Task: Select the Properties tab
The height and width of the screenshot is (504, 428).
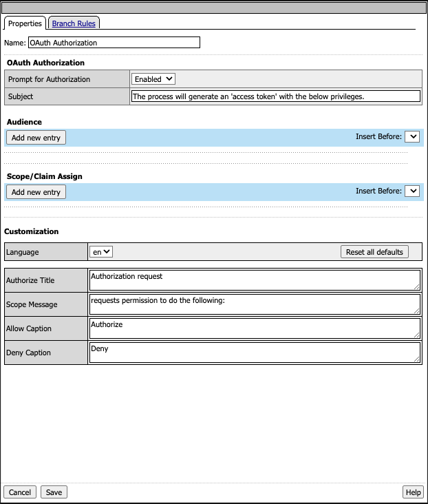Action: tap(25, 23)
